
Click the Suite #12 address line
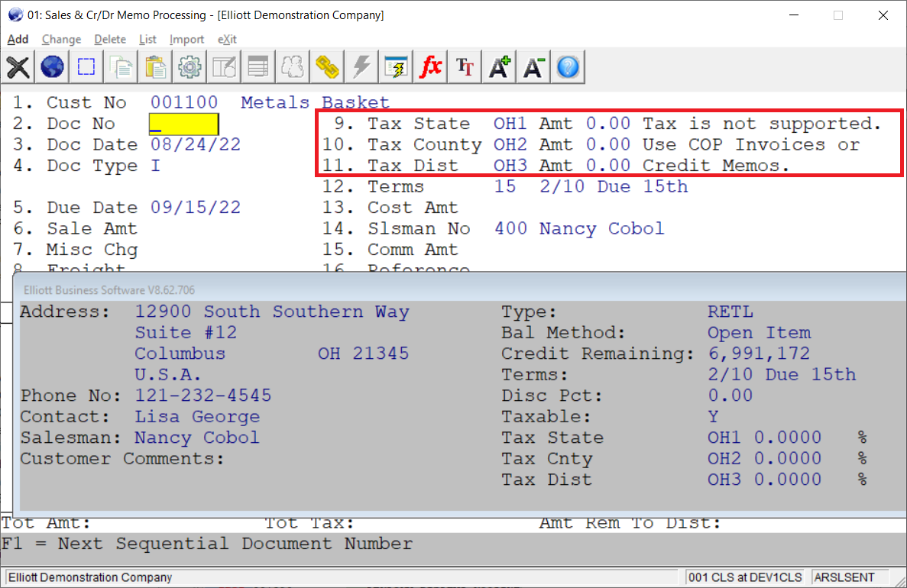click(x=186, y=332)
